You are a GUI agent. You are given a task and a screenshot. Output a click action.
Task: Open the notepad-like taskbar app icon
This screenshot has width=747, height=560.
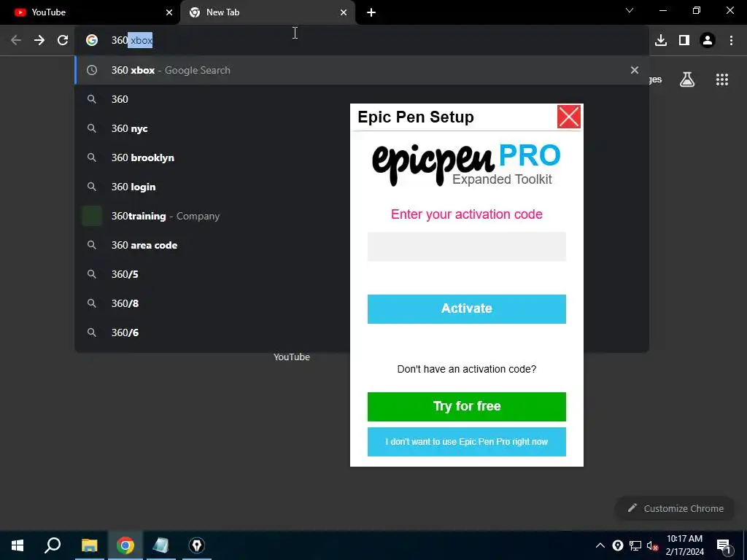tap(161, 545)
